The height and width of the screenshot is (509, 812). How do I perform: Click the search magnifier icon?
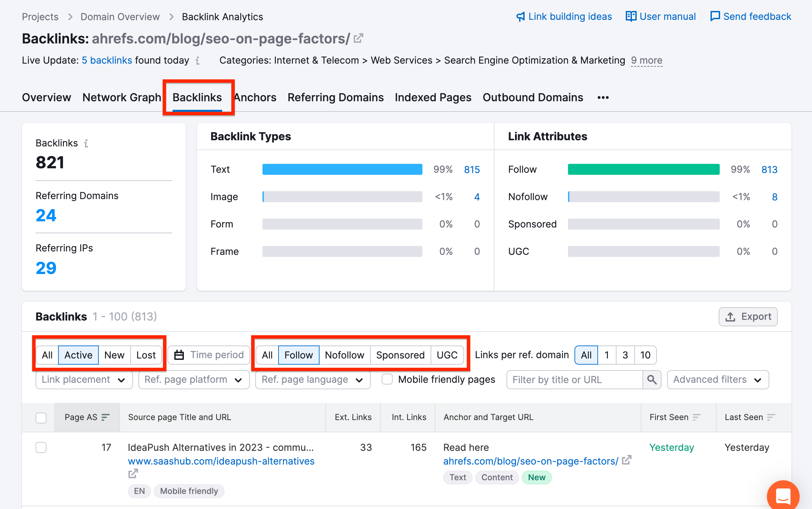click(652, 380)
